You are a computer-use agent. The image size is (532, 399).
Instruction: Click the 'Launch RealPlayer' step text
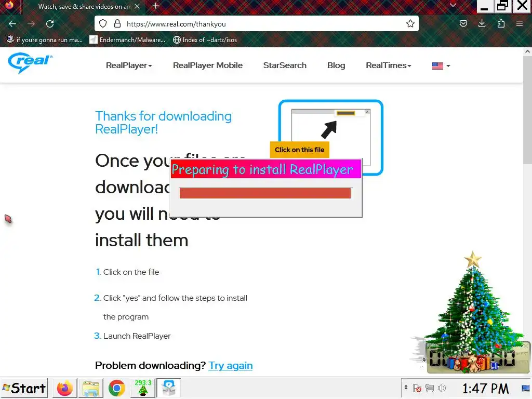[137, 336]
